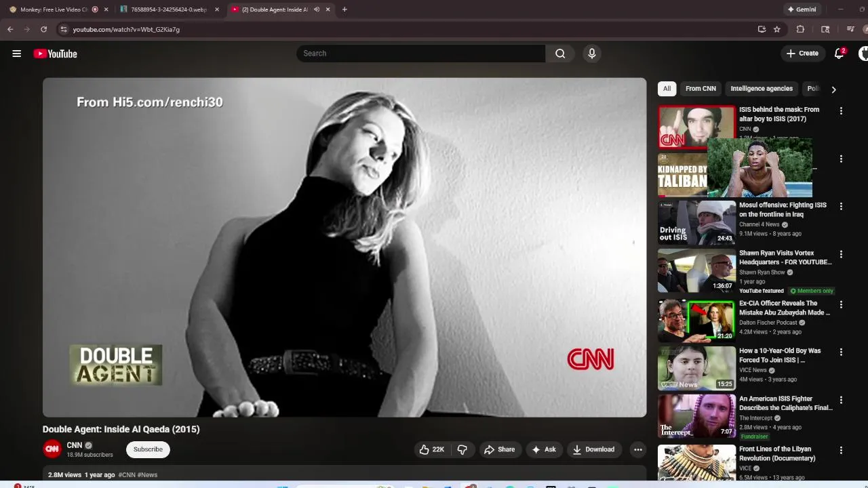Like the video with thumbs up
This screenshot has width=868, height=488.
coord(431,449)
